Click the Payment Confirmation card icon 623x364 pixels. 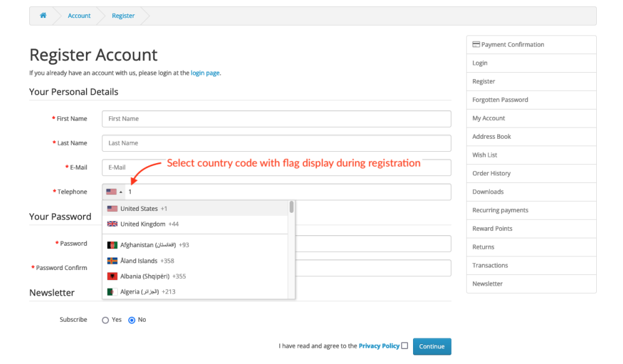476,45
